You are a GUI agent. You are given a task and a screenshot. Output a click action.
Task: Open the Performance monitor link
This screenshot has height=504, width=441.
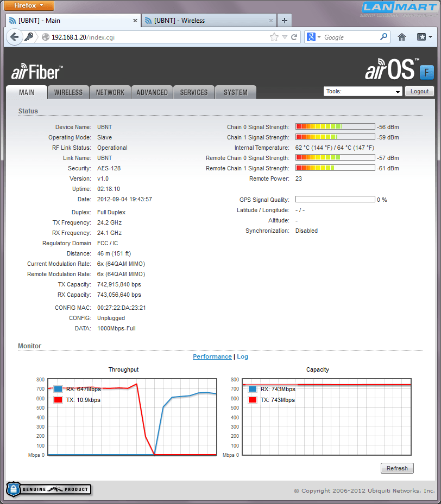[212, 356]
